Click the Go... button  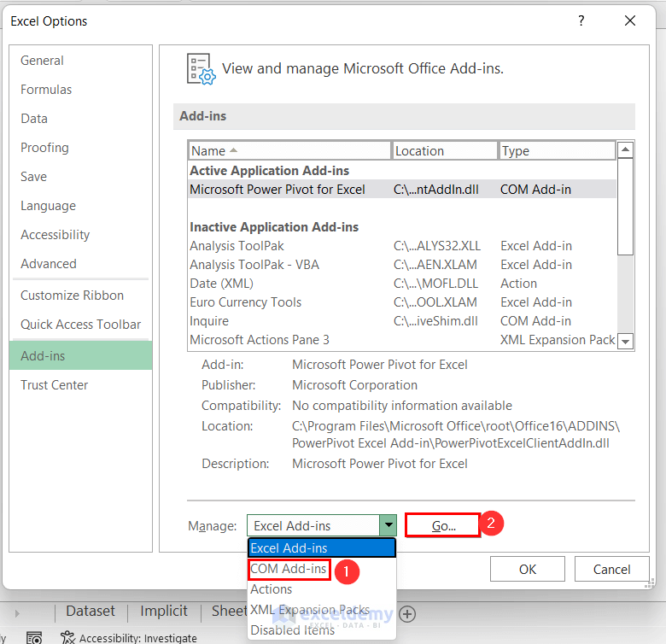click(x=443, y=526)
